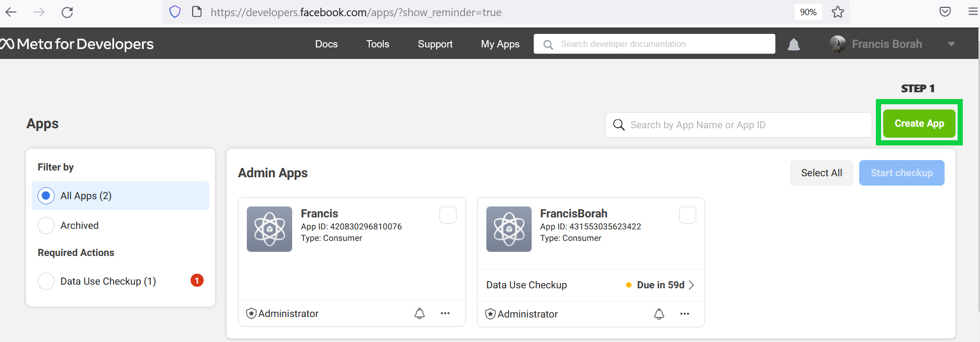Click Administrator label on Francis card
Screen dimensions: 980x342
pyautogui.click(x=288, y=313)
